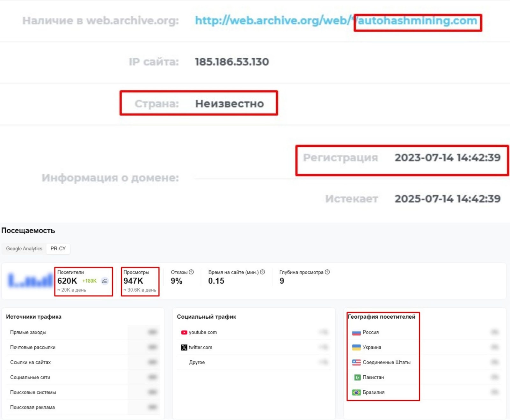Click the Ссылки на сайтах traffic source row
This screenshot has width=510, height=420.
(x=83, y=362)
